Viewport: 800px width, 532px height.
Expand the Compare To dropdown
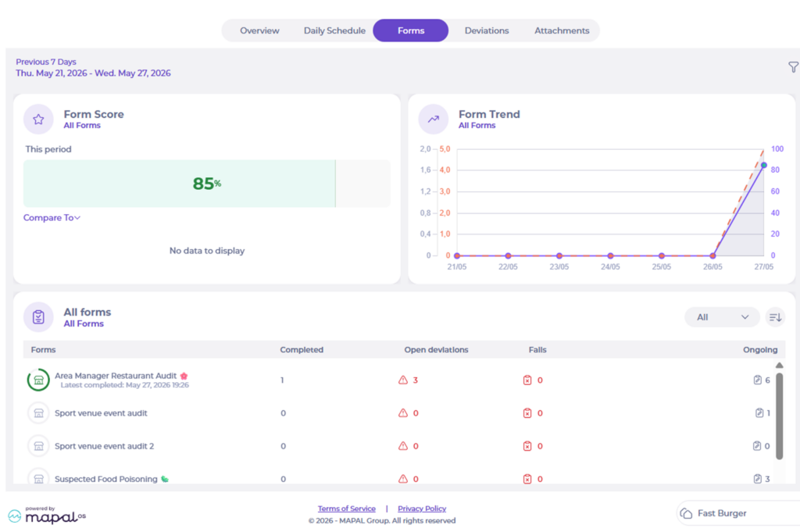52,218
